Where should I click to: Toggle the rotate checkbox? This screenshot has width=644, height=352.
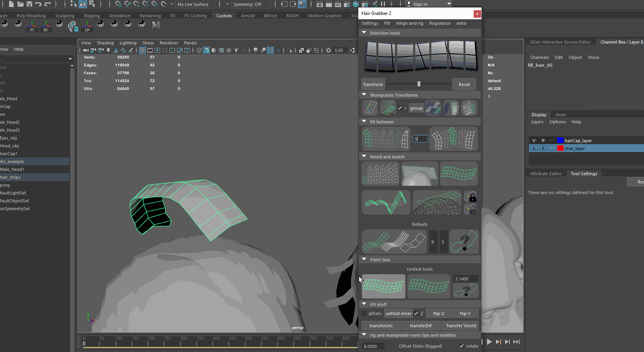tap(462, 346)
